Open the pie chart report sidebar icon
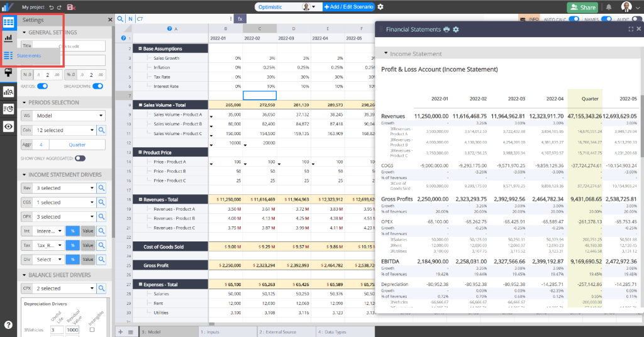Screen dimensions: 644x337 8,109
